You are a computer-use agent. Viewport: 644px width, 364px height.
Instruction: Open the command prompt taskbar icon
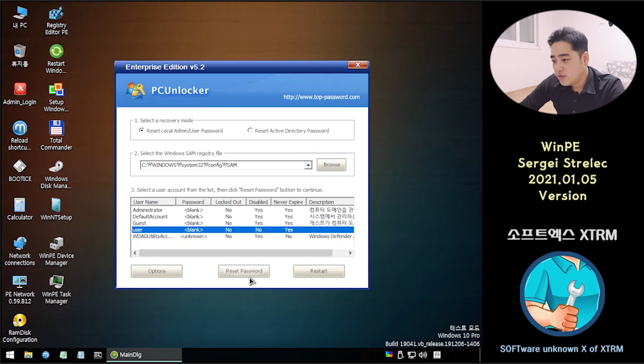(x=98, y=354)
